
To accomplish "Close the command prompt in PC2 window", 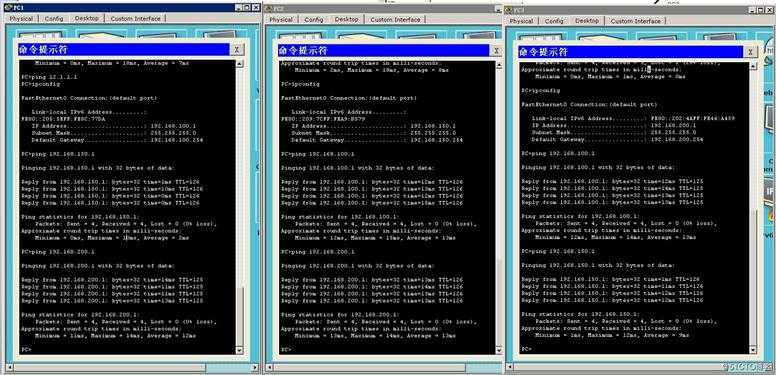I will (x=496, y=50).
